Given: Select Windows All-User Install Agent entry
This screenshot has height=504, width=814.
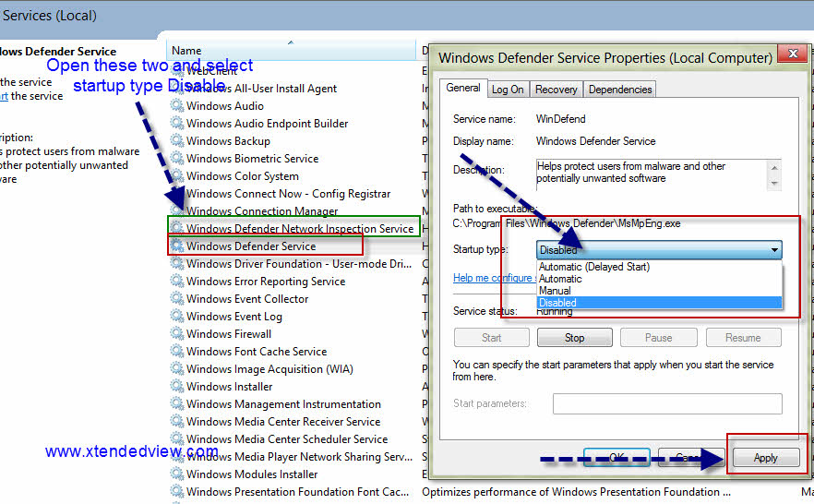Looking at the screenshot, I should [261, 89].
